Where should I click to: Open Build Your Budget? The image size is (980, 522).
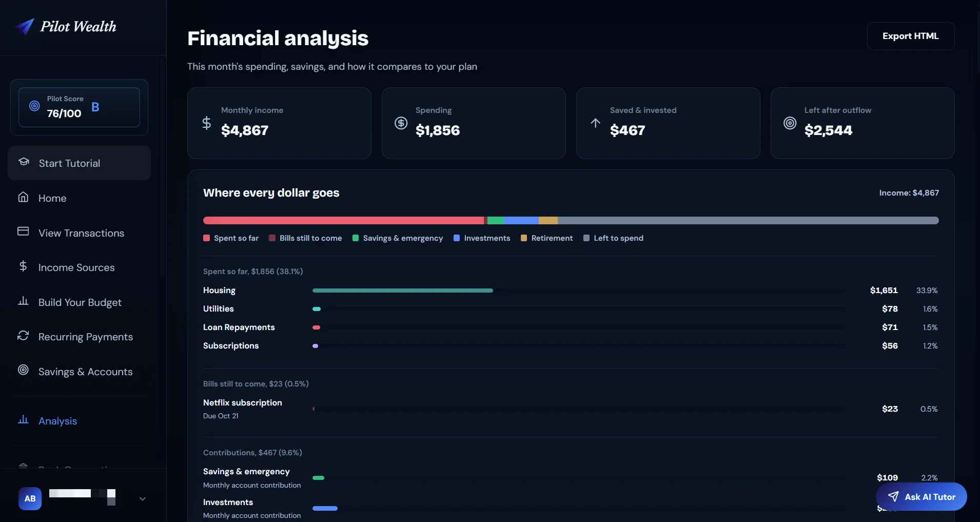[79, 302]
